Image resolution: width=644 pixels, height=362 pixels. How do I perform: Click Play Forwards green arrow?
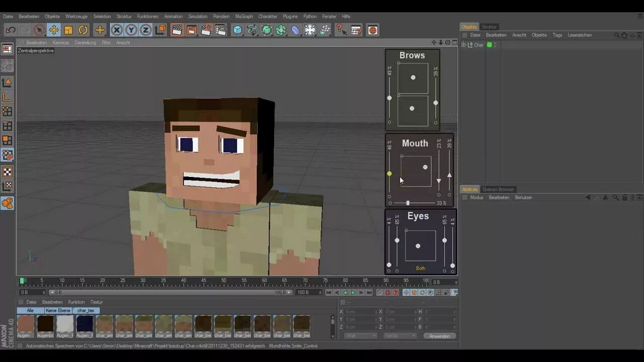click(x=353, y=293)
